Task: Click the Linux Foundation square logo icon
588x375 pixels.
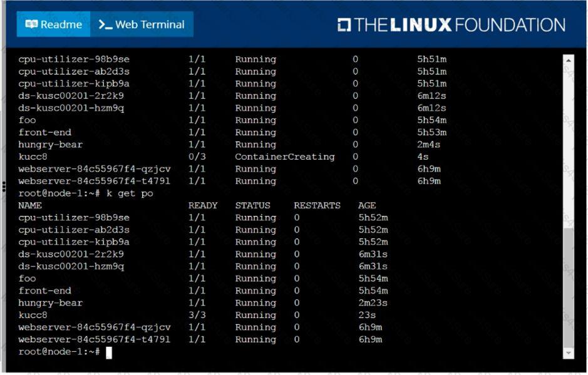Action: coord(344,25)
